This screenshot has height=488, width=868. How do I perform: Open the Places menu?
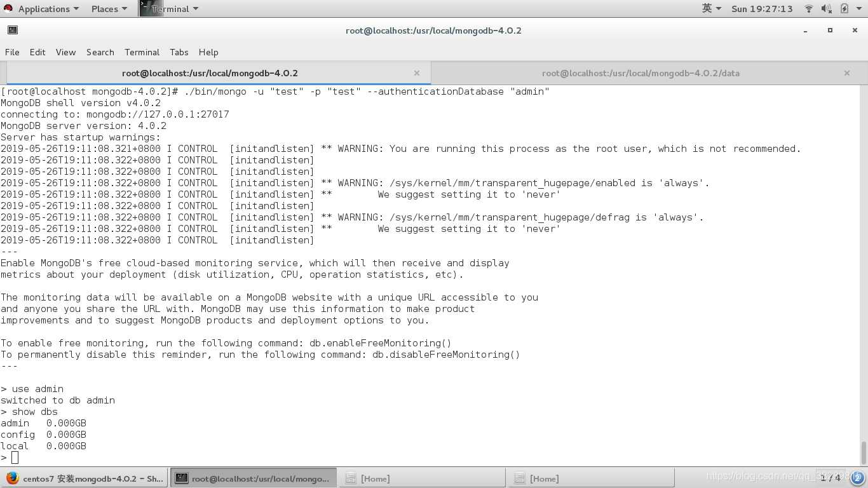[109, 9]
